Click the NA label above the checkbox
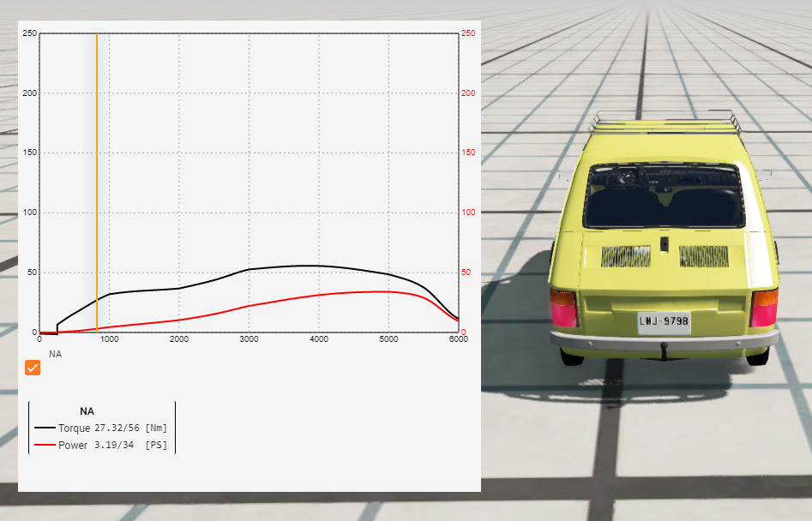Viewport: 812px width, 521px height. tap(56, 354)
